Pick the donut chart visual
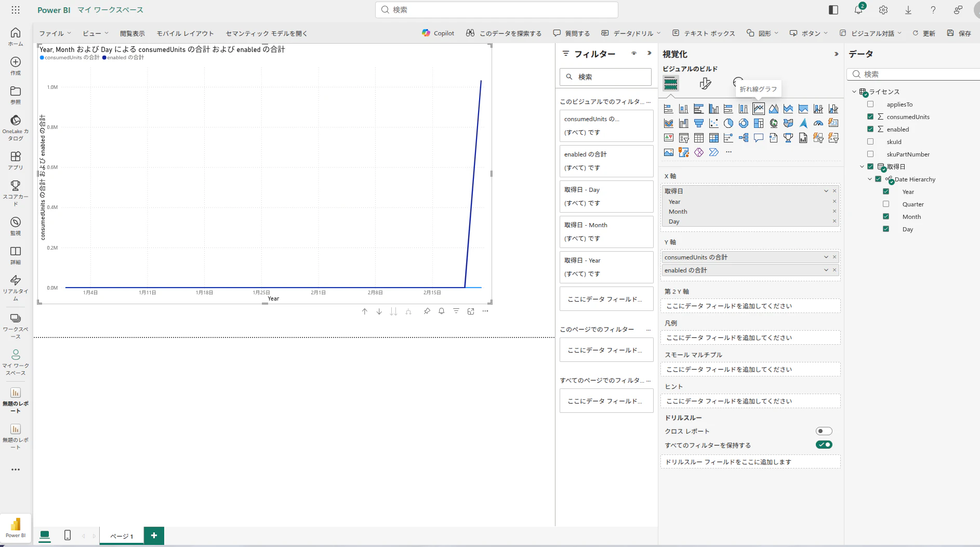Screen dimensions: 980x547 (744, 123)
